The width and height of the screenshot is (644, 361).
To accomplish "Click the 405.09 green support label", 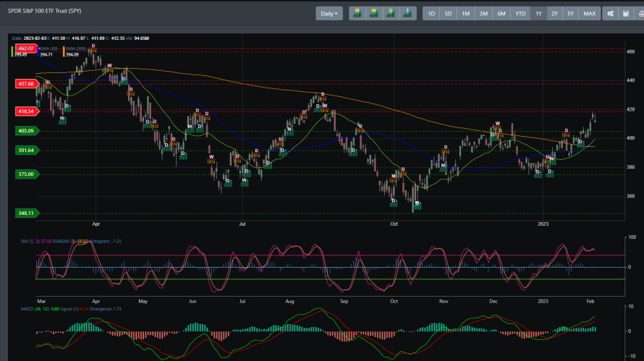I will (x=27, y=131).
